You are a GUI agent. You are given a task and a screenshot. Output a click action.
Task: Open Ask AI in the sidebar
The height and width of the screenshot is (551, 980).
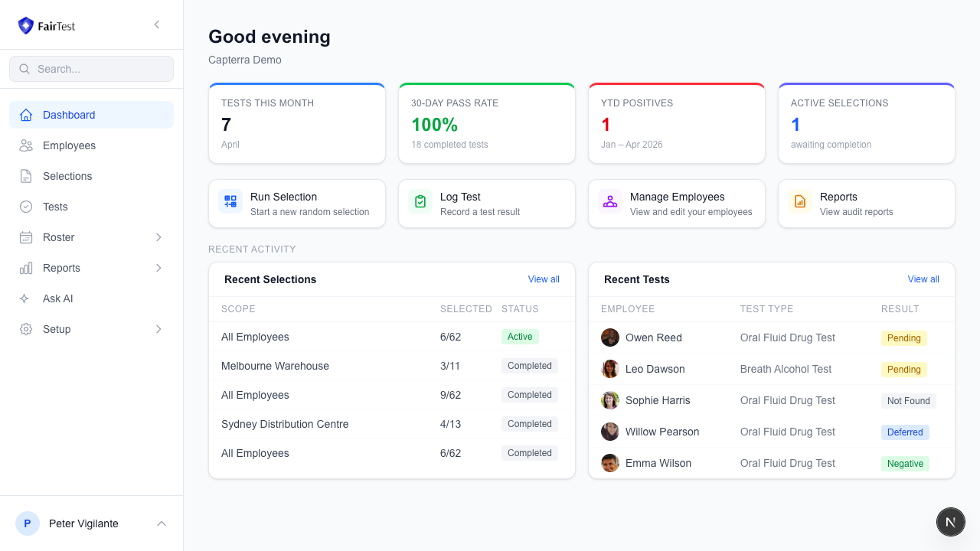click(x=91, y=298)
